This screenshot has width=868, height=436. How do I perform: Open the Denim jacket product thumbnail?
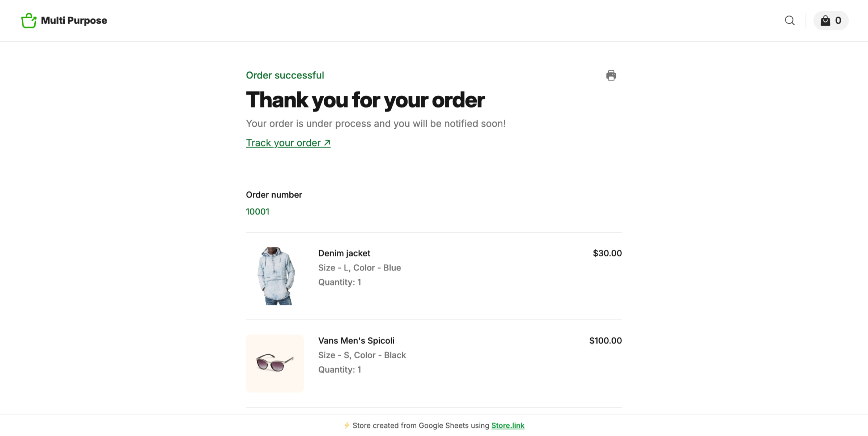(x=276, y=276)
